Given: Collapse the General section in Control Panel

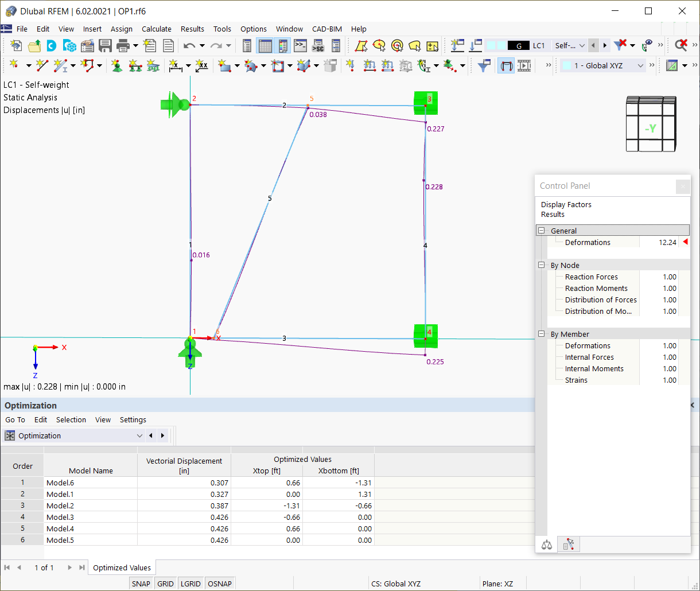Looking at the screenshot, I should click(541, 231).
